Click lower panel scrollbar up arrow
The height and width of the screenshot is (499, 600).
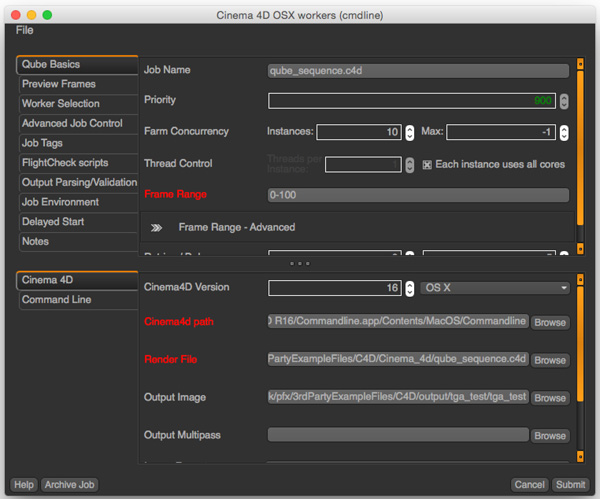click(580, 279)
